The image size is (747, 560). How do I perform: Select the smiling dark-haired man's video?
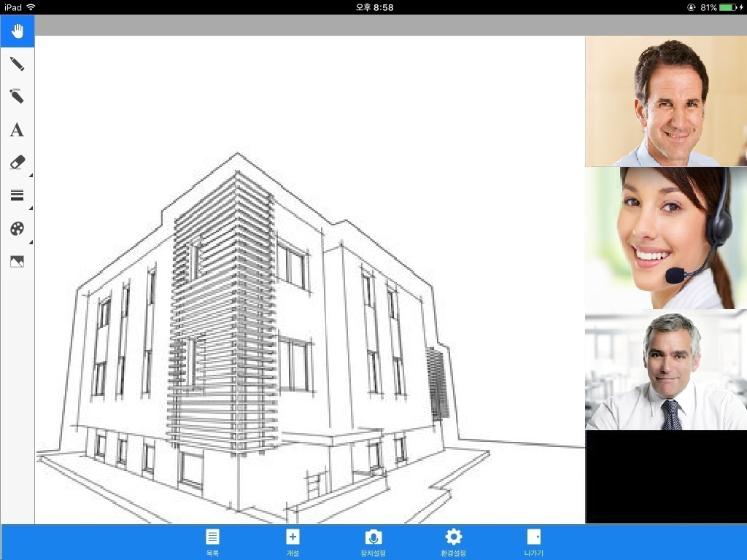click(x=666, y=101)
